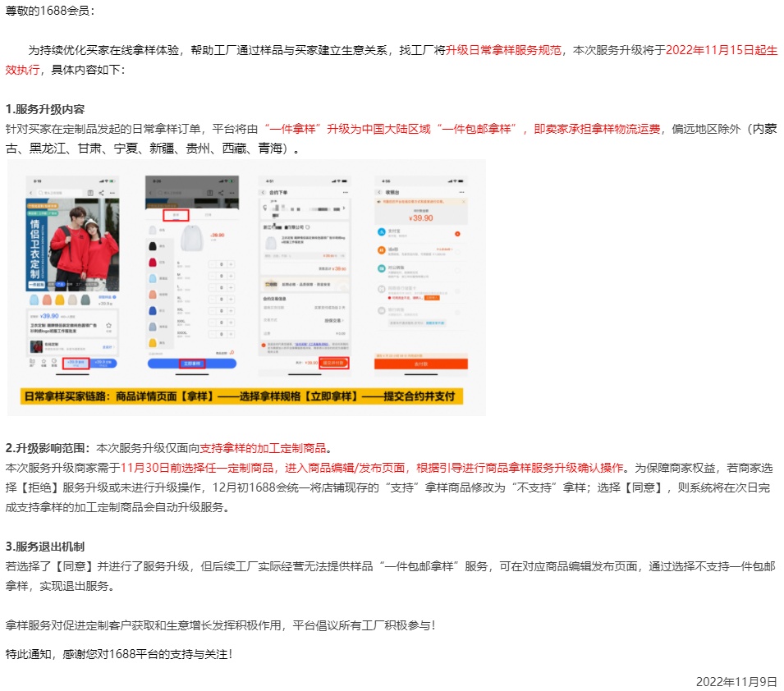Select the 支付宝 radio button
784x691 pixels.
[457, 234]
